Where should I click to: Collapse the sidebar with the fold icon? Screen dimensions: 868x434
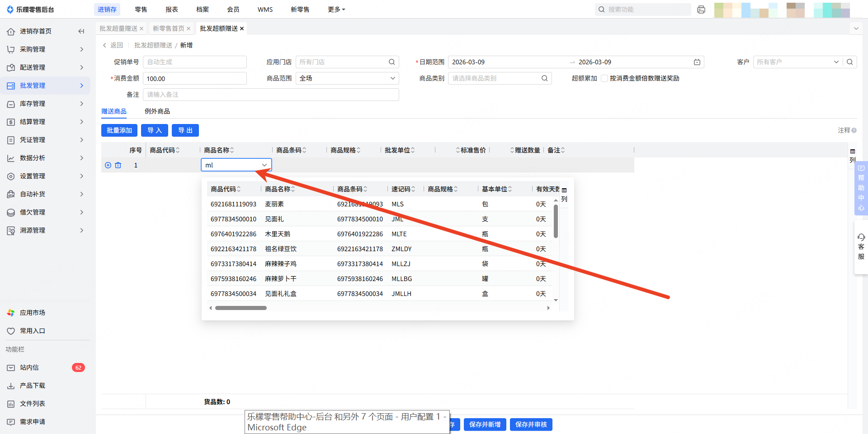[x=81, y=31]
